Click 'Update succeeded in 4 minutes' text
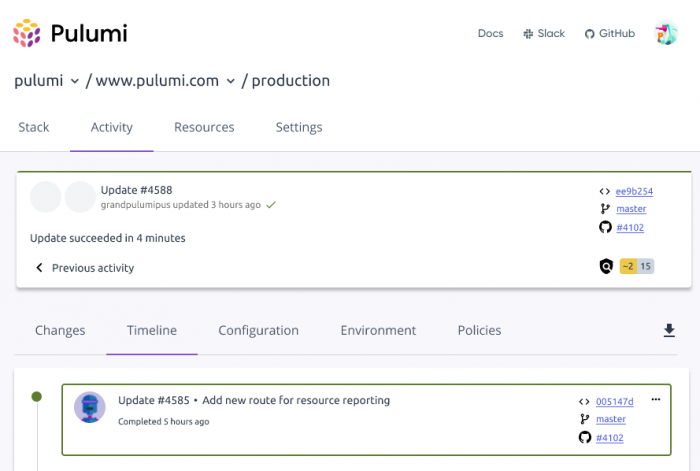Image resolution: width=700 pixels, height=471 pixels. pyautogui.click(x=108, y=238)
